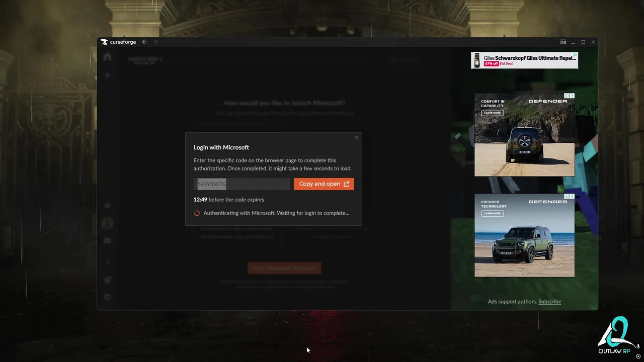Click the Copy and open button

tap(324, 184)
